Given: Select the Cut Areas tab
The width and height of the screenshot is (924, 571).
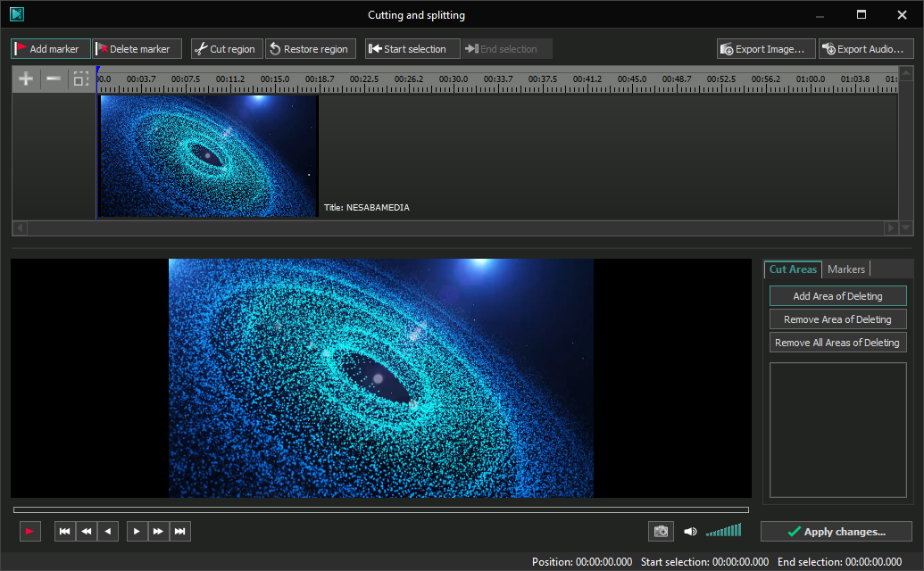Looking at the screenshot, I should click(793, 269).
